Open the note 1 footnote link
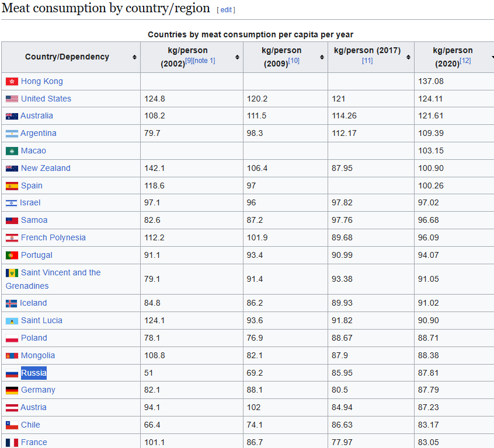This screenshot has height=448, width=494. tap(204, 61)
